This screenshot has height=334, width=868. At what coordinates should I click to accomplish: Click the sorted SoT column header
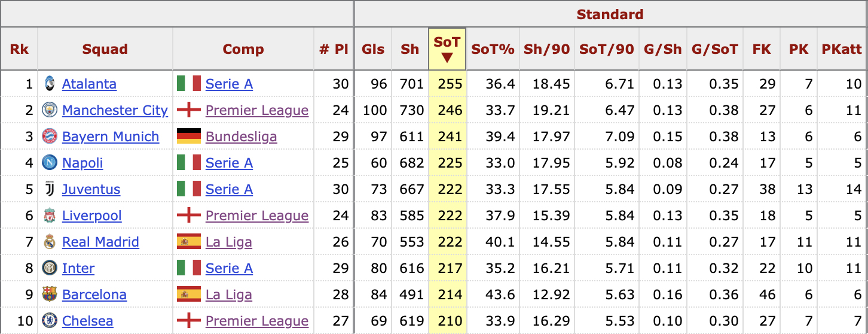pyautogui.click(x=447, y=48)
